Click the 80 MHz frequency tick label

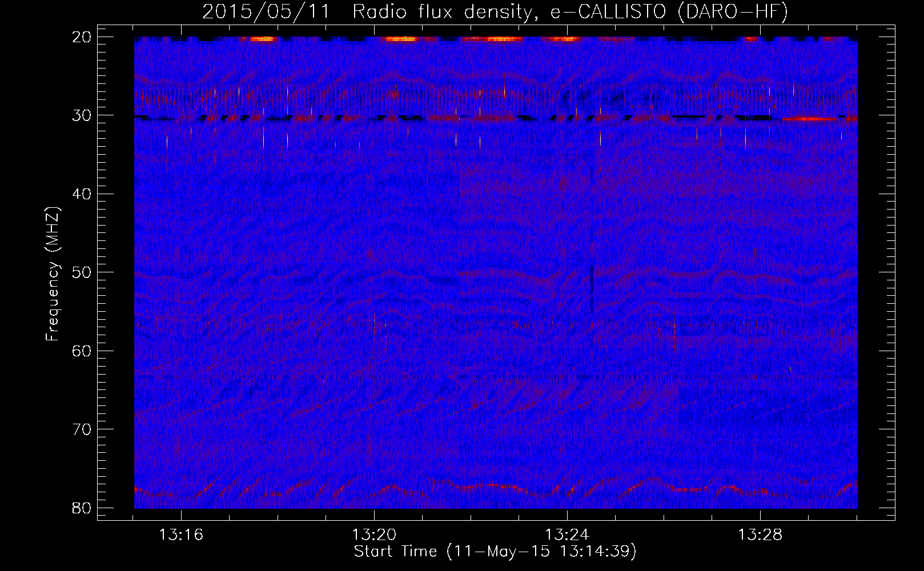point(82,508)
